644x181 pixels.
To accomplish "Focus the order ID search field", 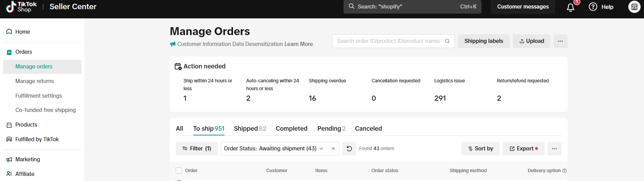I will pyautogui.click(x=388, y=41).
